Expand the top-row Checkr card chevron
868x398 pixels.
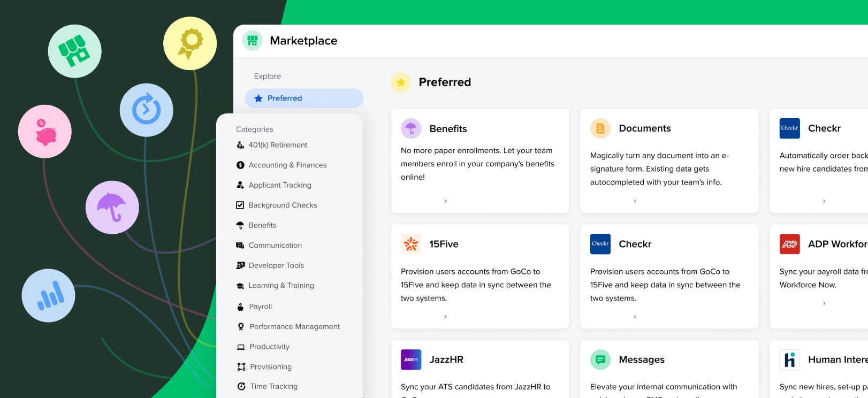click(824, 201)
